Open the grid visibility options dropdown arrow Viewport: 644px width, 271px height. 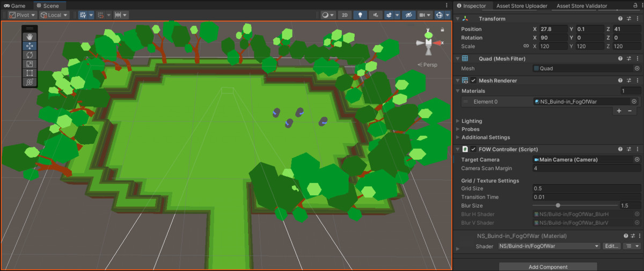(91, 15)
